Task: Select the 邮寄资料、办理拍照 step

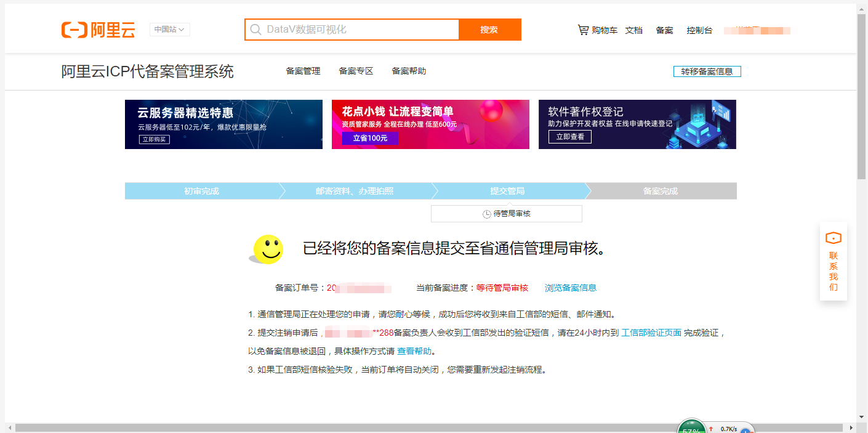Action: tap(355, 191)
